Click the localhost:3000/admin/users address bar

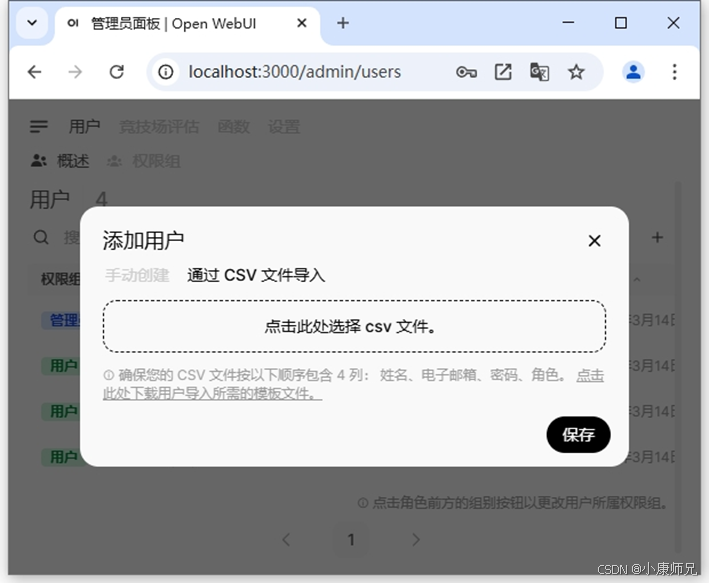[x=294, y=72]
